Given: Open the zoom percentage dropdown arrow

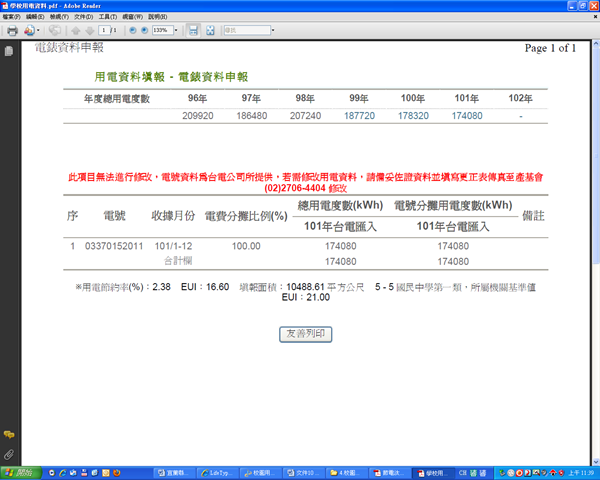Looking at the screenshot, I should point(176,30).
